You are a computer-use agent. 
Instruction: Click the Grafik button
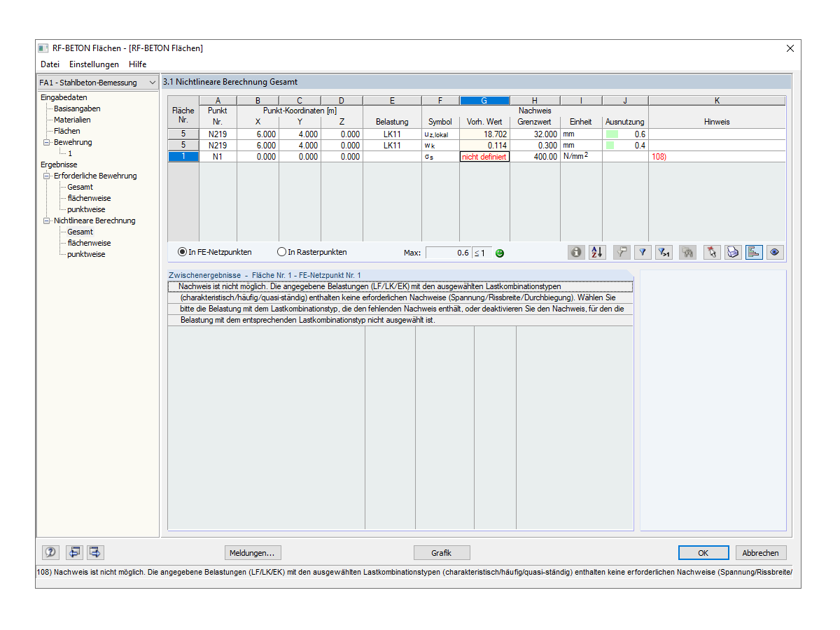[442, 553]
